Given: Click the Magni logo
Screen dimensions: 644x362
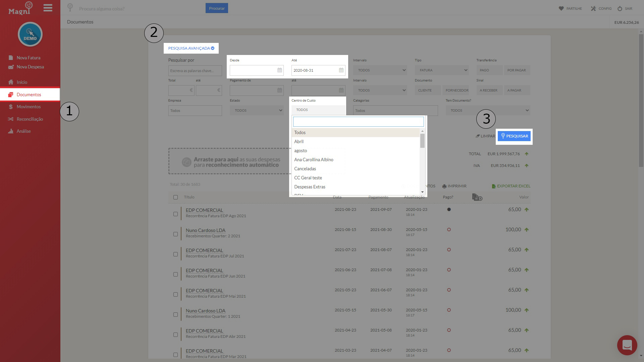Looking at the screenshot, I should pyautogui.click(x=20, y=8).
